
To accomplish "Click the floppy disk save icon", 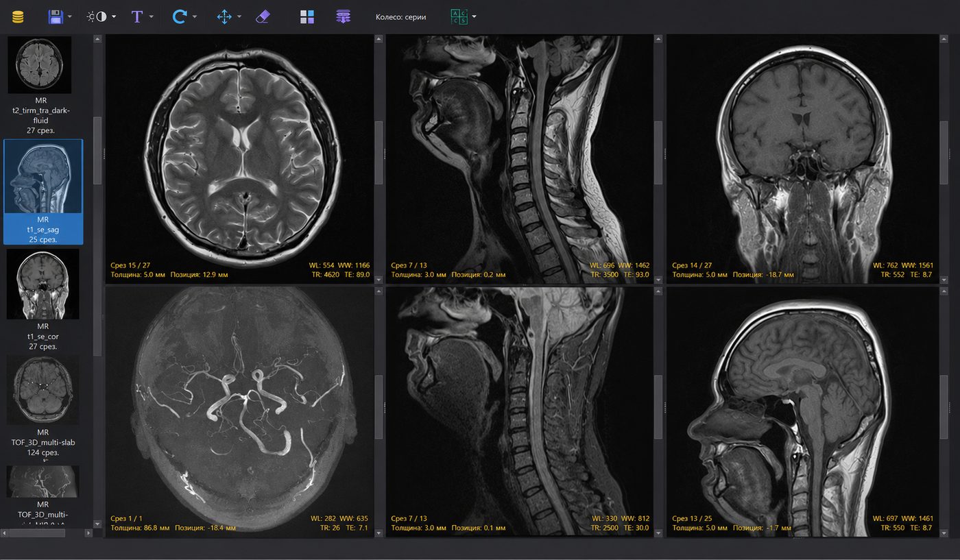I will 56,17.
